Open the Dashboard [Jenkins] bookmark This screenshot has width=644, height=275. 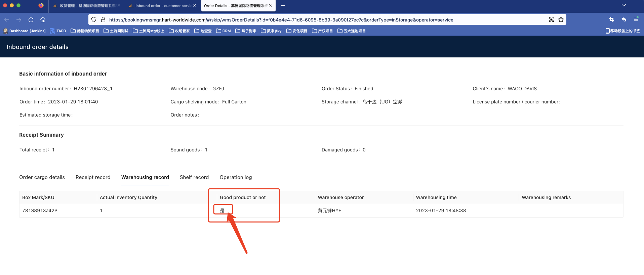click(x=25, y=31)
